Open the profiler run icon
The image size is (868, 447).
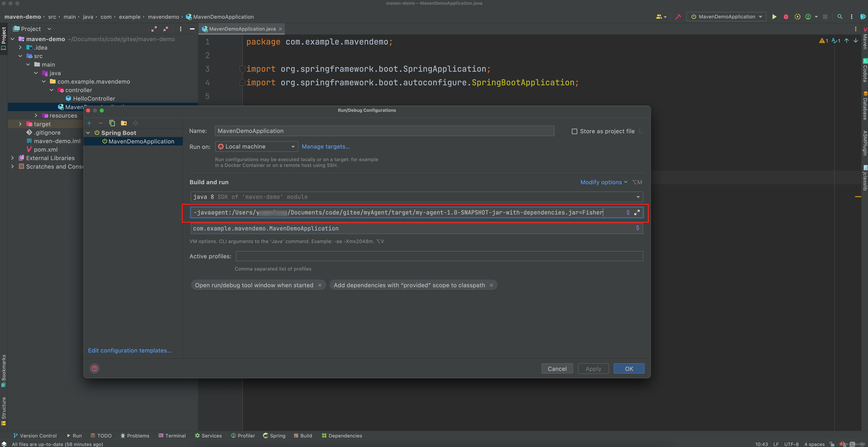[808, 17]
